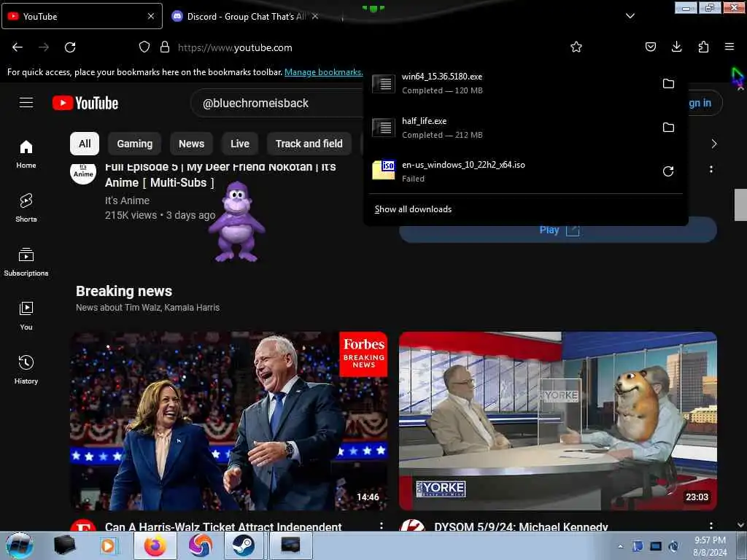The image size is (747, 560).
Task: Open Windows Start orb
Action: coord(20,545)
